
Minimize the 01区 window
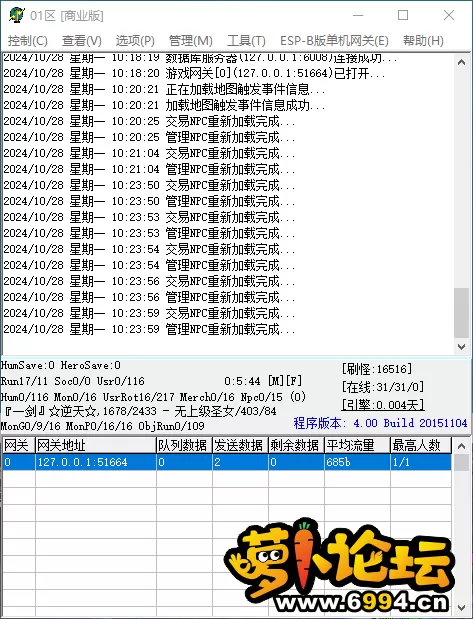358,15
